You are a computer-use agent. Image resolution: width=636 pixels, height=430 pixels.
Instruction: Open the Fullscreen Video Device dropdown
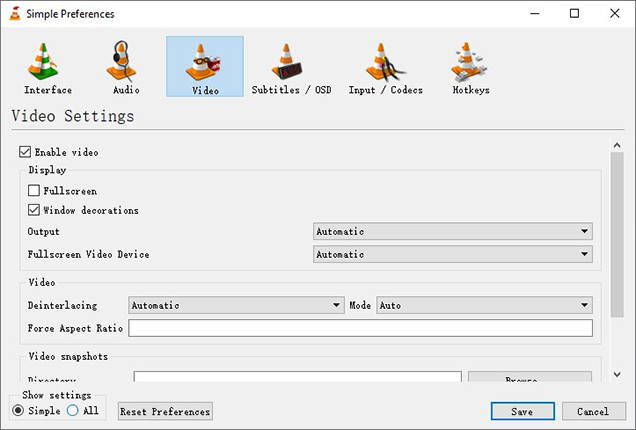pos(453,254)
